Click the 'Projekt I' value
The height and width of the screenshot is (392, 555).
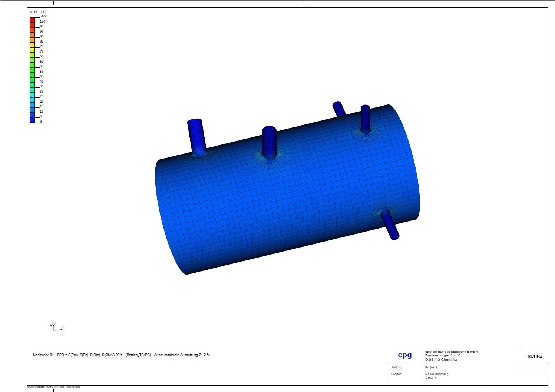tap(431, 368)
